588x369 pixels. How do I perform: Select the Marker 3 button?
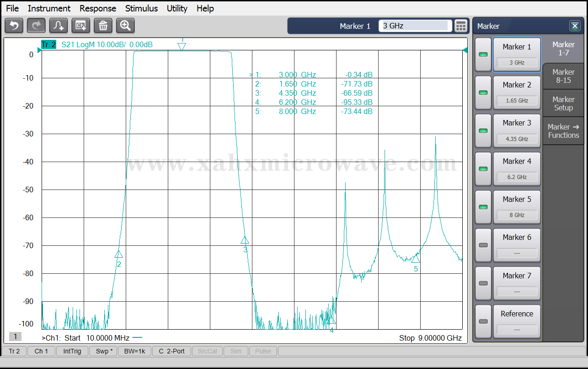tap(517, 130)
